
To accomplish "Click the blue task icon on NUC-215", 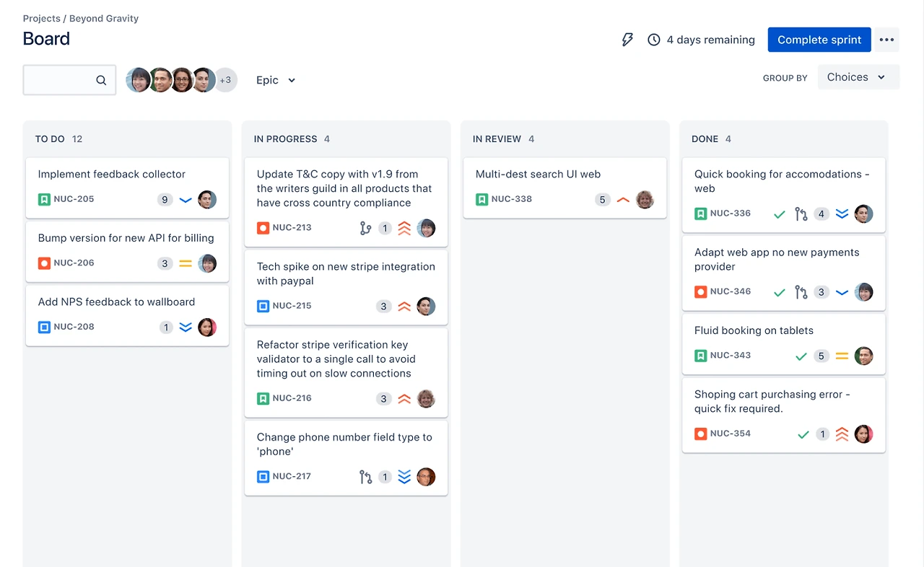I will tap(262, 306).
